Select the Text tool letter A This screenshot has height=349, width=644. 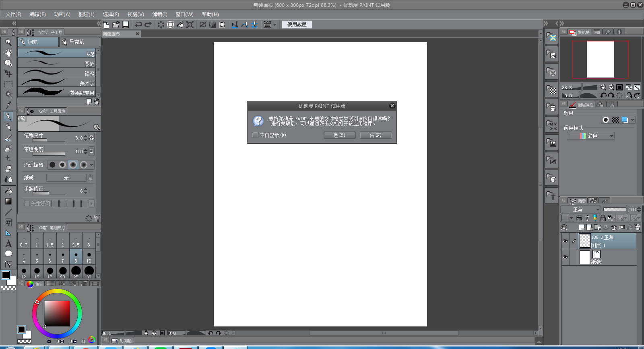(8, 244)
